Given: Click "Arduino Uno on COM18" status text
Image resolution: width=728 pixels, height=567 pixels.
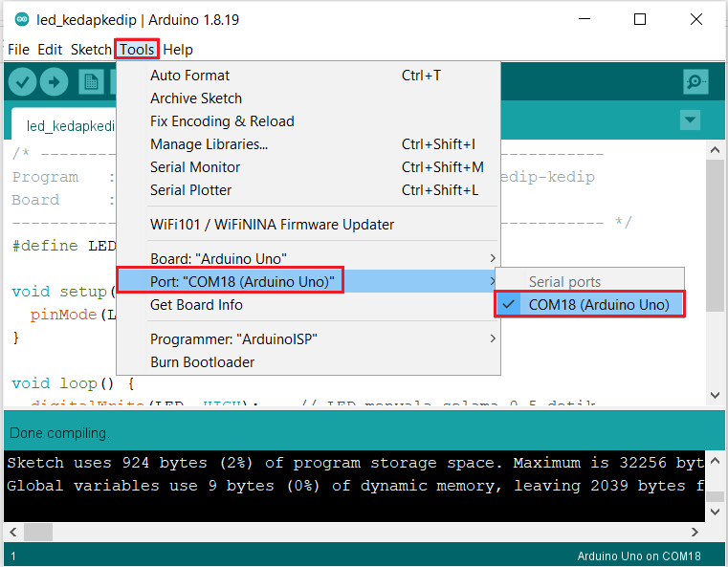Looking at the screenshot, I should (x=639, y=556).
